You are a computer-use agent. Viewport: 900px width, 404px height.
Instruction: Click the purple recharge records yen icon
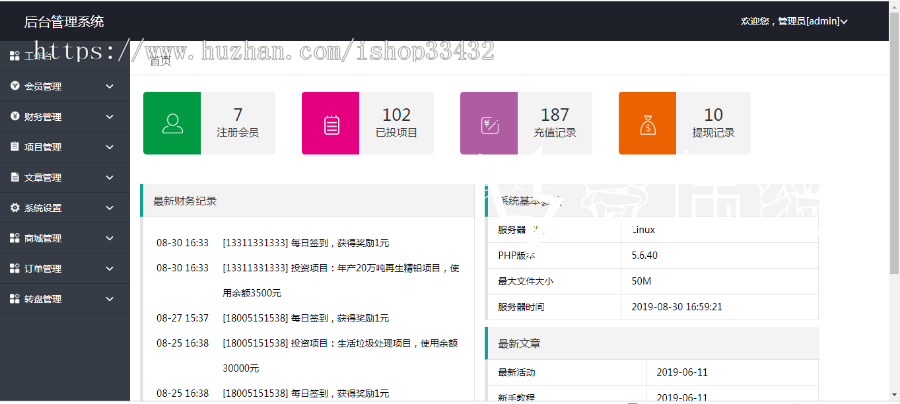pyautogui.click(x=490, y=125)
